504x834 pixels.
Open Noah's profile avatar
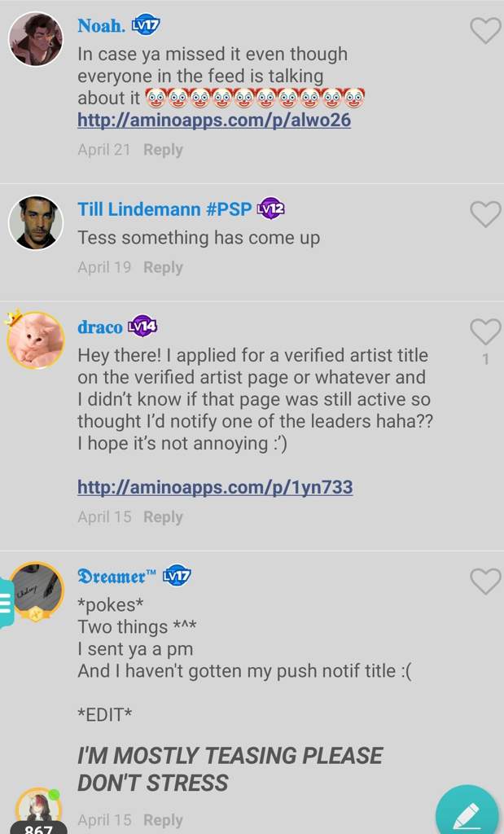click(36, 39)
